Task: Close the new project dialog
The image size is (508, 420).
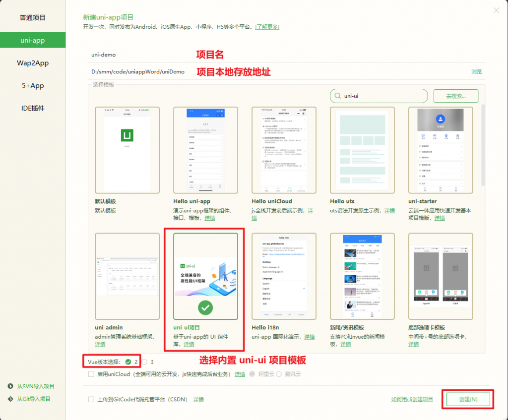Action: coord(496,10)
